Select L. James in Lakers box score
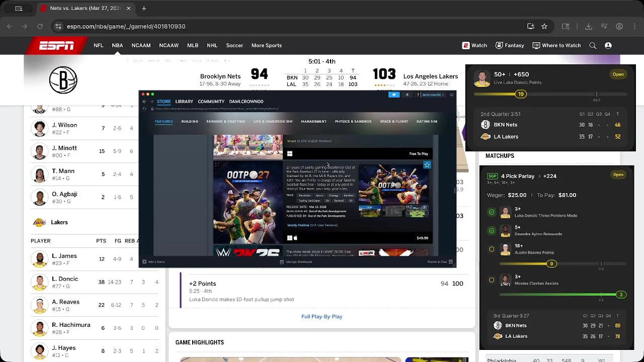This screenshot has width=644, height=362. click(x=64, y=256)
